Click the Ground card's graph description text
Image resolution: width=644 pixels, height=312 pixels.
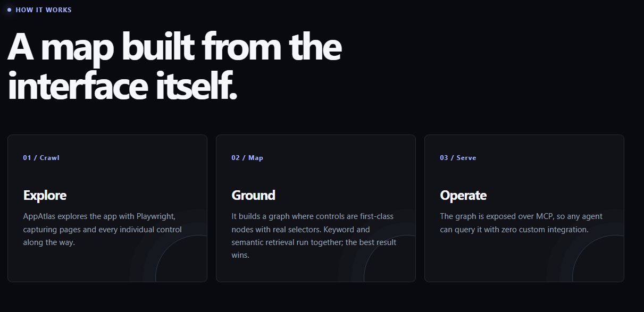tap(314, 236)
